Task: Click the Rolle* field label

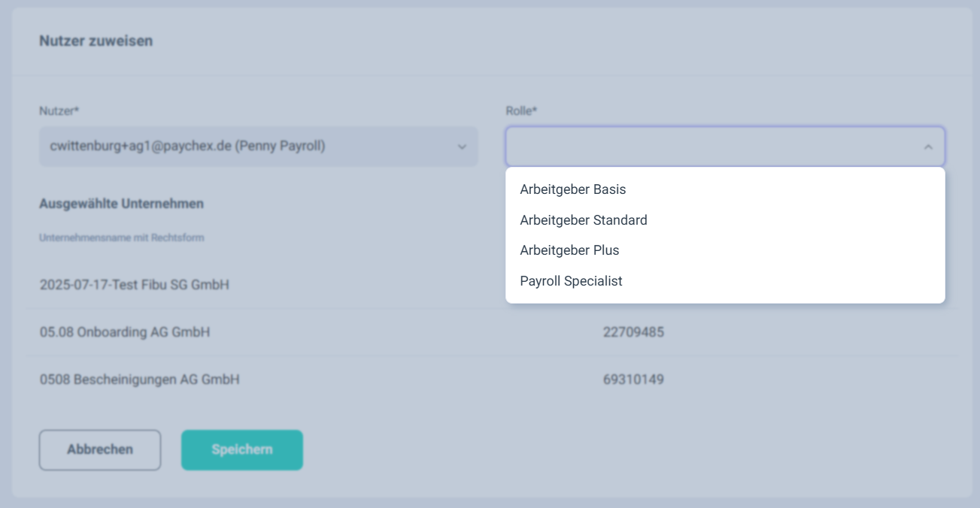Action: [x=521, y=111]
